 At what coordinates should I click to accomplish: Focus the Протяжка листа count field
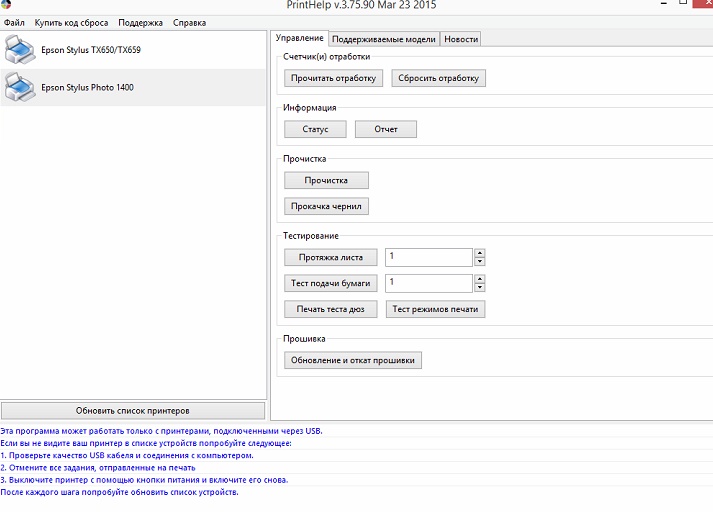click(429, 257)
